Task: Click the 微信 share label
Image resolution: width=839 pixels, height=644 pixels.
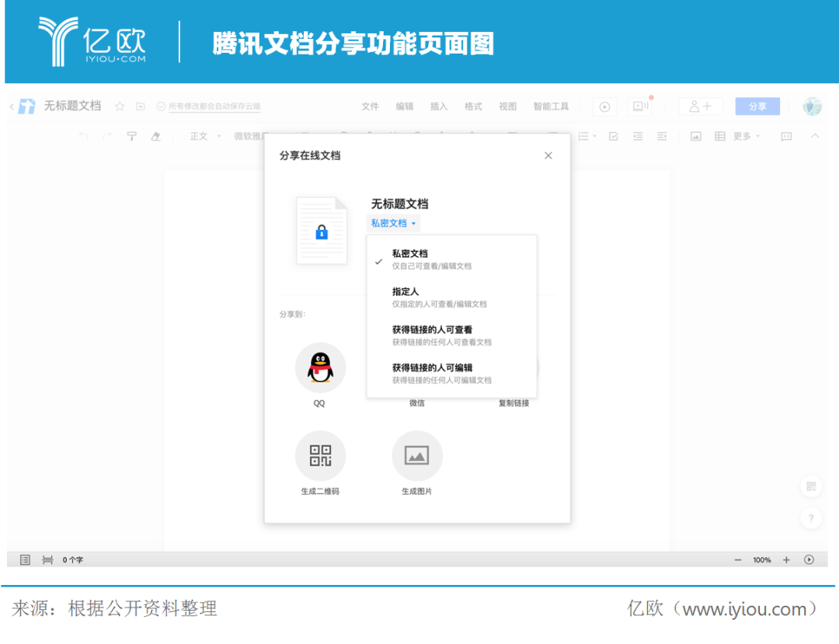Action: (417, 402)
